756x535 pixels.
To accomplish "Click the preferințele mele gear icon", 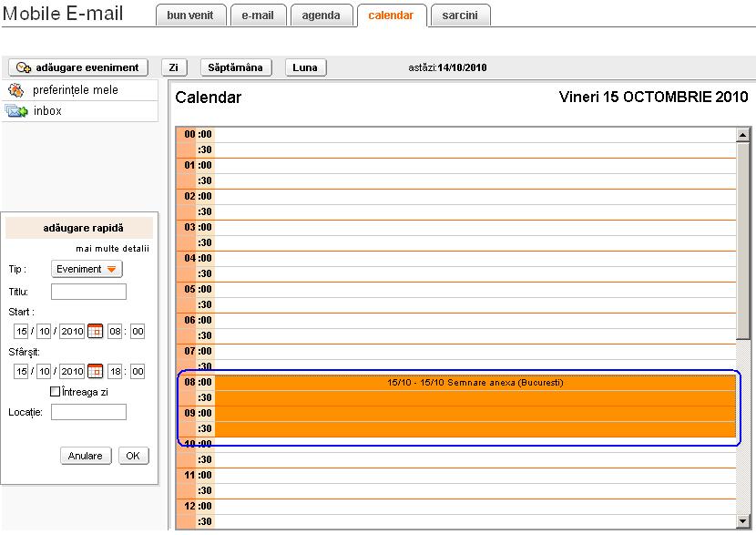I will [15, 90].
